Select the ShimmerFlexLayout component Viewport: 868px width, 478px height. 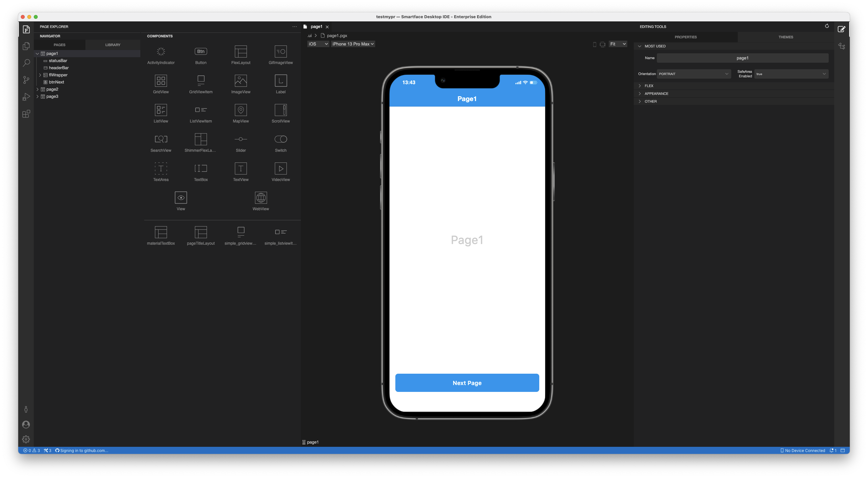click(201, 143)
